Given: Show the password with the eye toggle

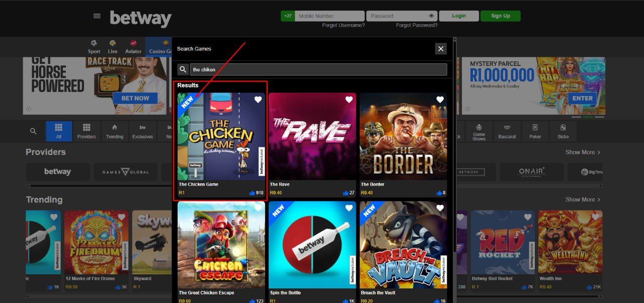Looking at the screenshot, I should (431, 16).
